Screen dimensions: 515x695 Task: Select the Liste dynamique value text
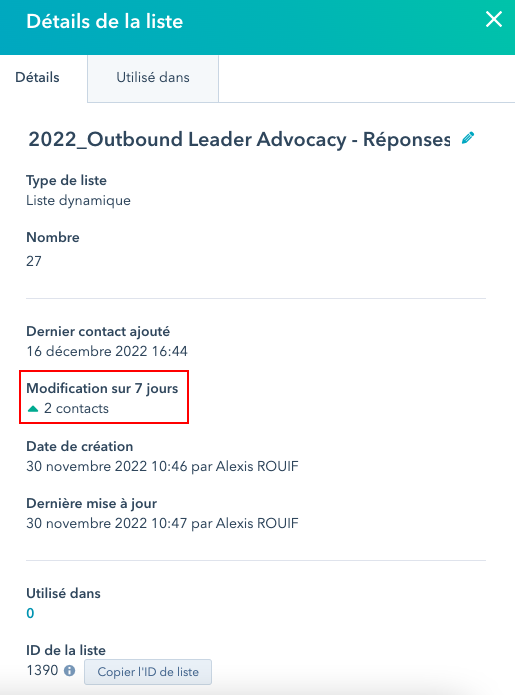tap(78, 200)
